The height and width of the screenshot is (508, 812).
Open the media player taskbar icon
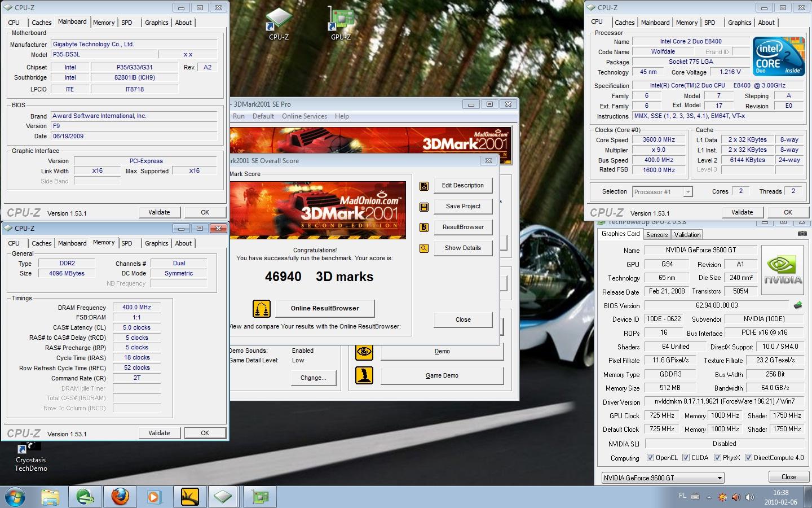click(153, 497)
